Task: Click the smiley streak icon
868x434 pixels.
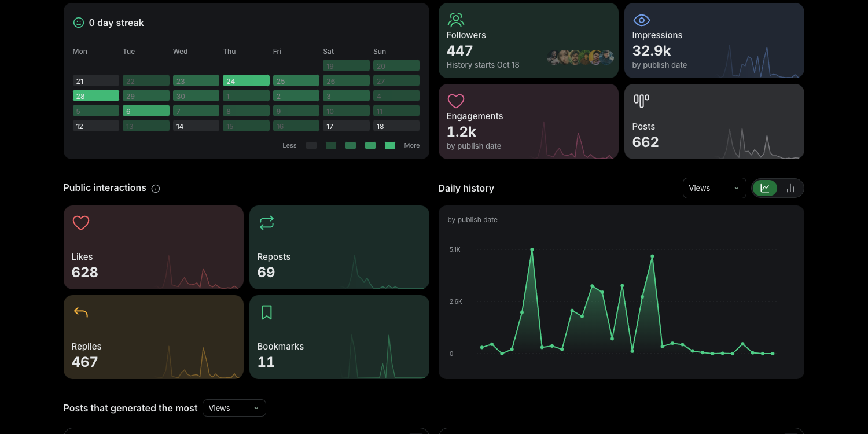Action: (79, 23)
